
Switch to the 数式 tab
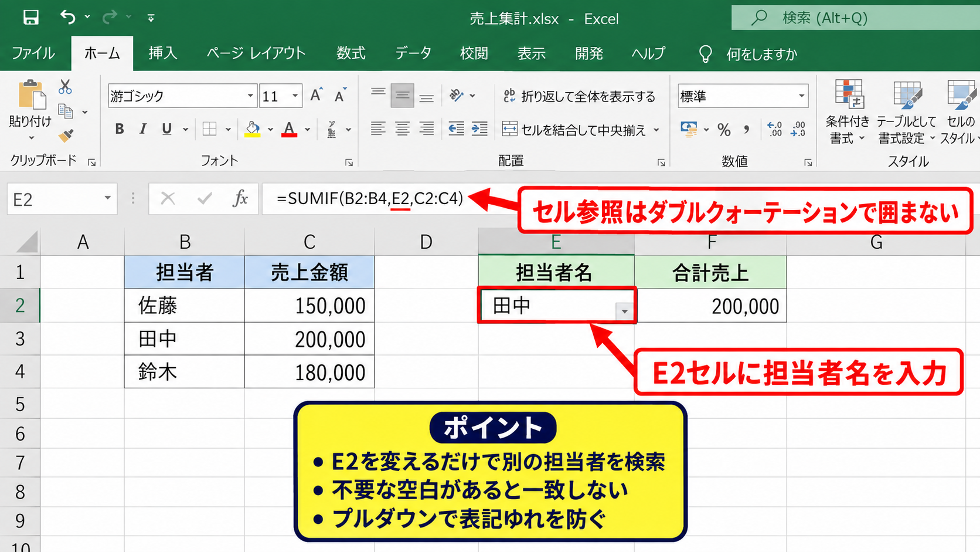click(x=351, y=53)
